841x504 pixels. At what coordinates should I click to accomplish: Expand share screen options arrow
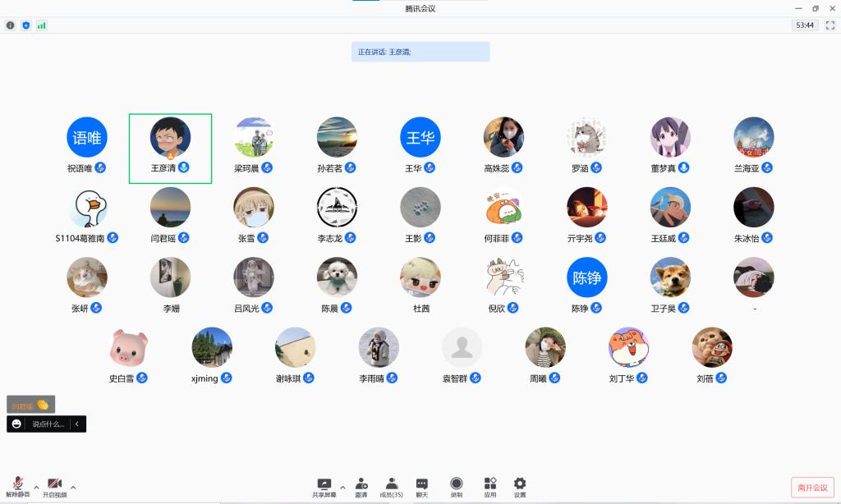coord(342,486)
